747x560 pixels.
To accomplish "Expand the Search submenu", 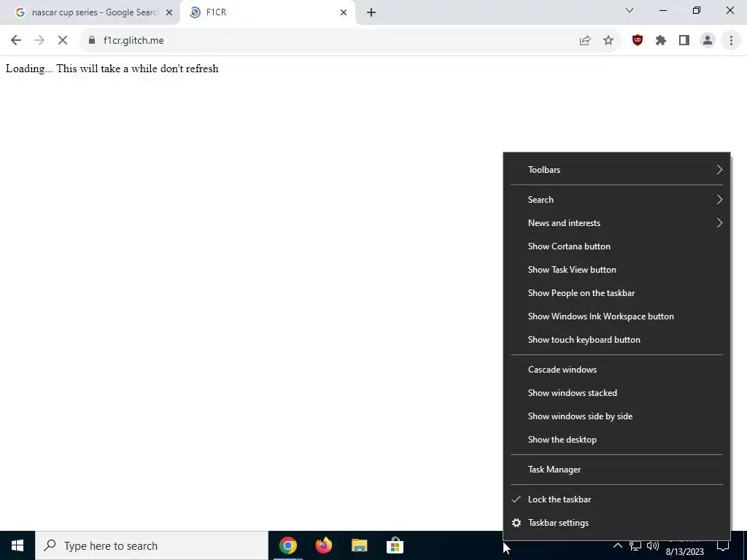I will (x=616, y=200).
